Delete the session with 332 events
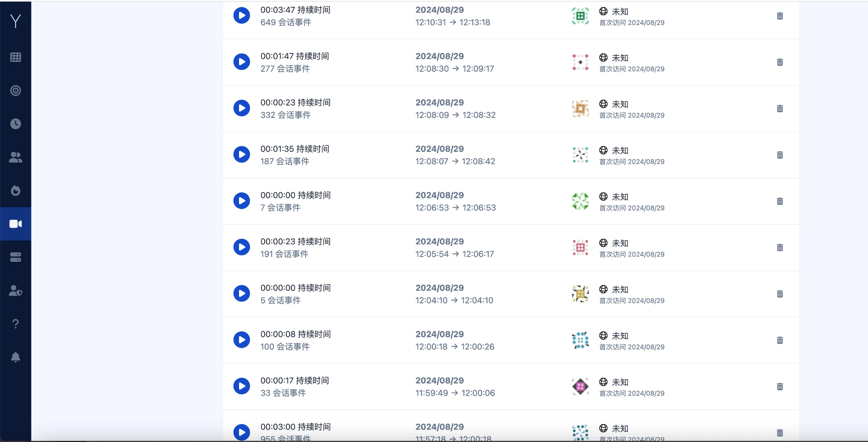868x442 pixels. click(779, 109)
